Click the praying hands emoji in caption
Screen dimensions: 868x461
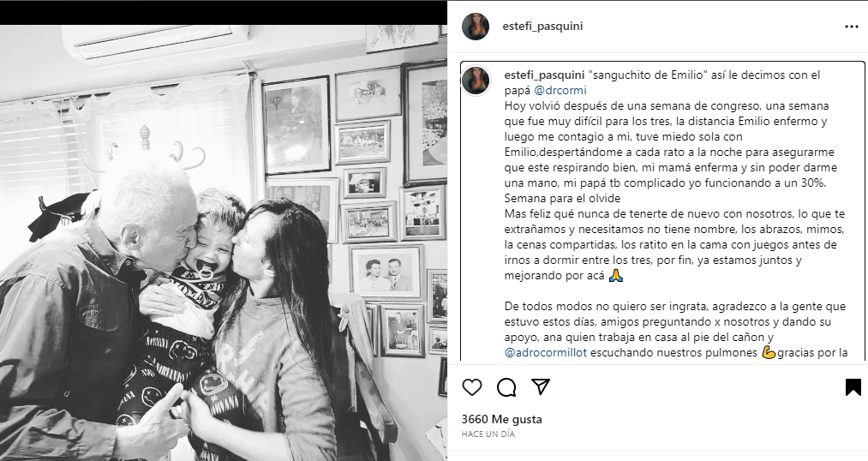(615, 276)
